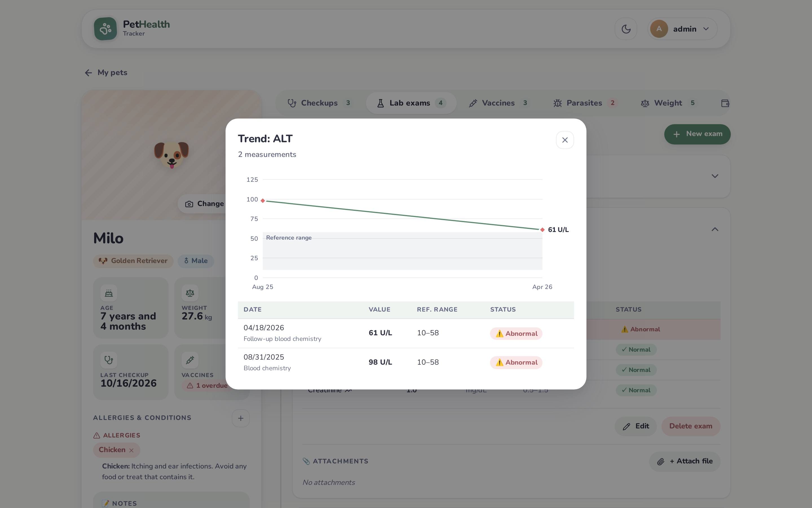Open the admin user menu
This screenshot has height=508, width=812.
(x=683, y=29)
